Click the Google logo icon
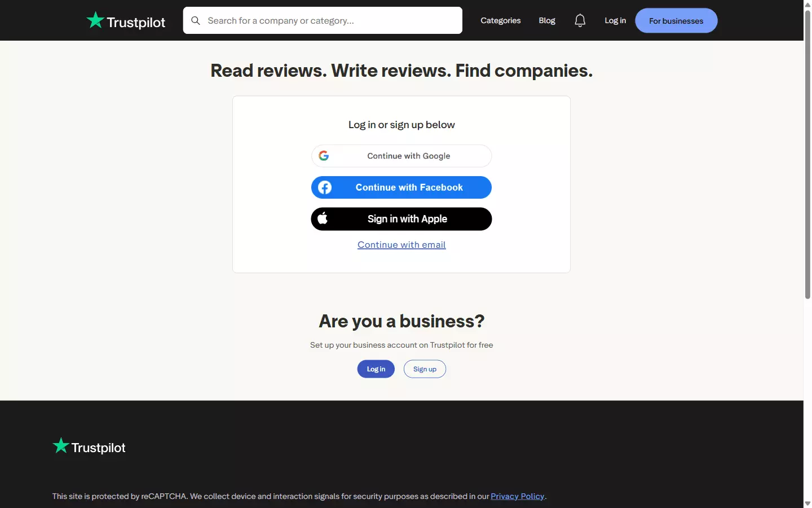 click(324, 156)
